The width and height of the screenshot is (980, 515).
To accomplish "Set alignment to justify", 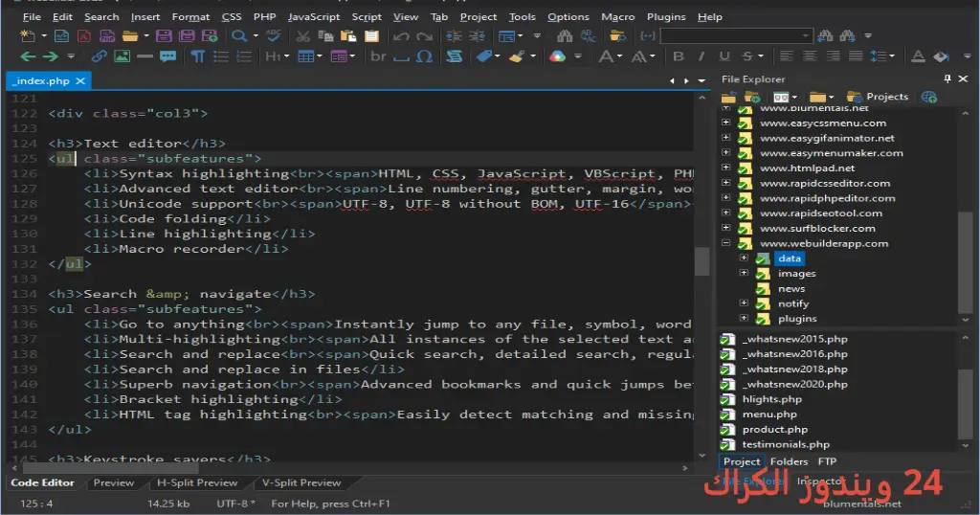I will [856, 56].
